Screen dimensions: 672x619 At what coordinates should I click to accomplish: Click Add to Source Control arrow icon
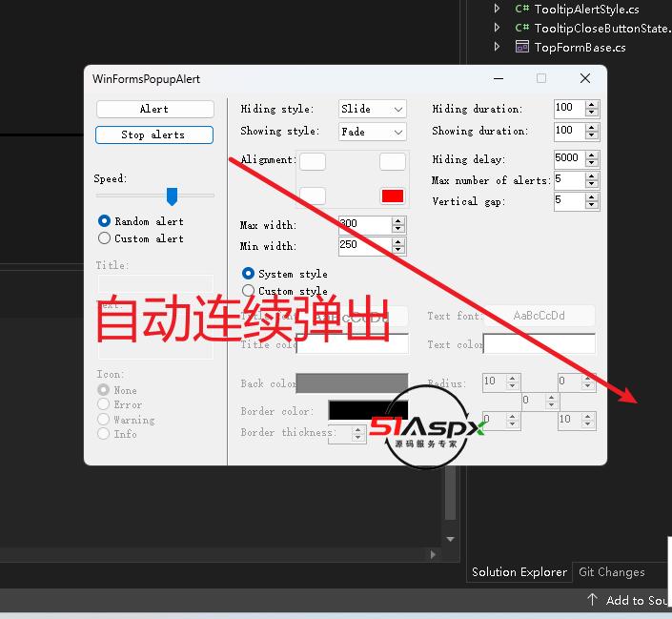pos(592,600)
